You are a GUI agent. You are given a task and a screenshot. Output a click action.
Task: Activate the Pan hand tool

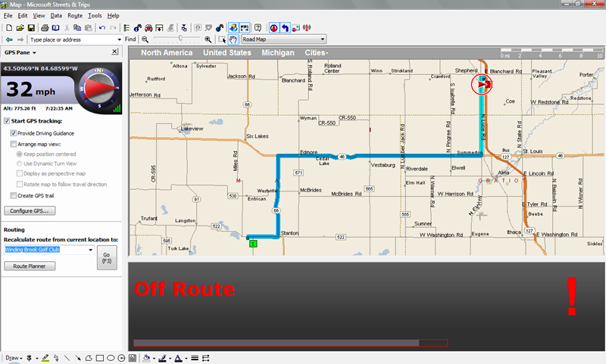233,39
